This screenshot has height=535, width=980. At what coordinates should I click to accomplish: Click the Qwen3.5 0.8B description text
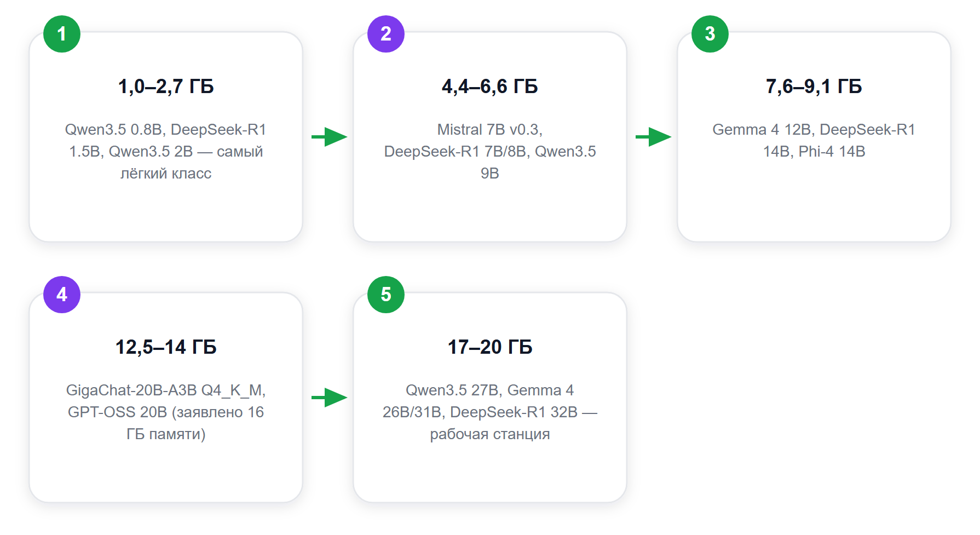[166, 152]
